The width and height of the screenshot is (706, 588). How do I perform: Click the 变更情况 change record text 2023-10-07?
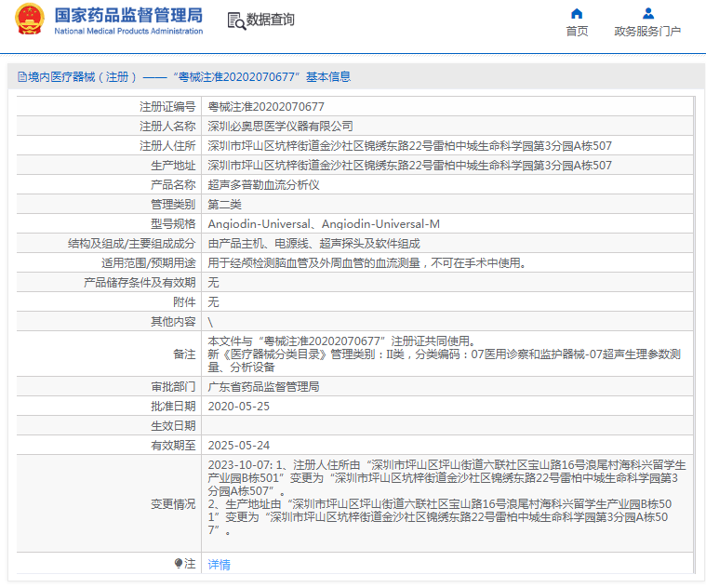click(x=446, y=497)
